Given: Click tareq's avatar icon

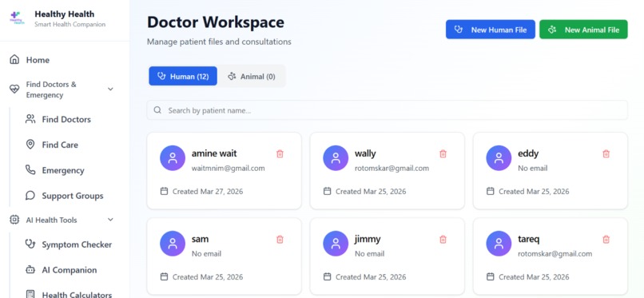Looking at the screenshot, I should [x=499, y=244].
